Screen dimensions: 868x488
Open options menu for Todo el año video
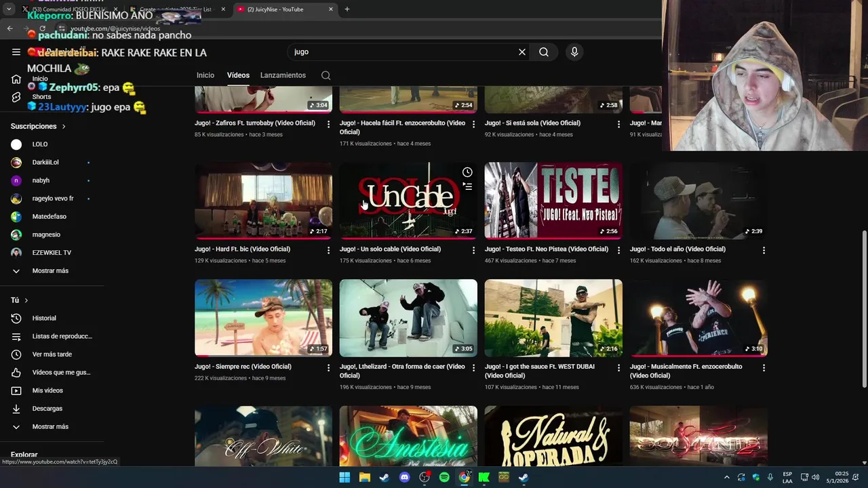(x=764, y=250)
